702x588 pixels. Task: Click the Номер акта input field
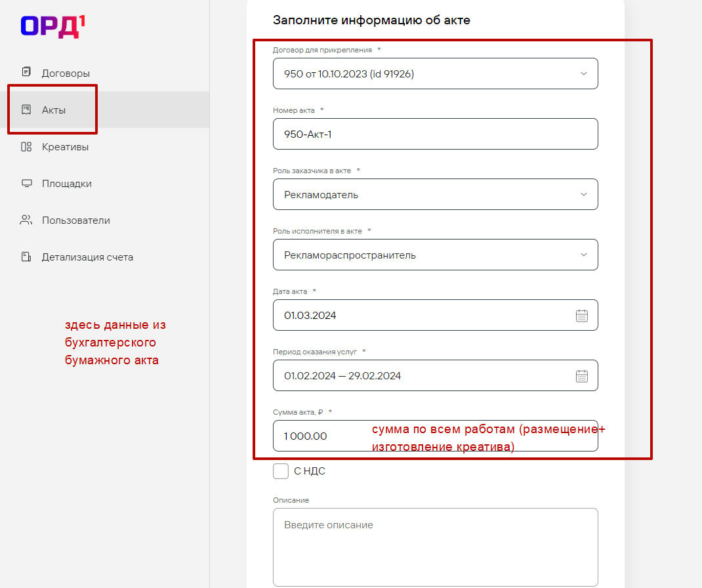point(435,134)
